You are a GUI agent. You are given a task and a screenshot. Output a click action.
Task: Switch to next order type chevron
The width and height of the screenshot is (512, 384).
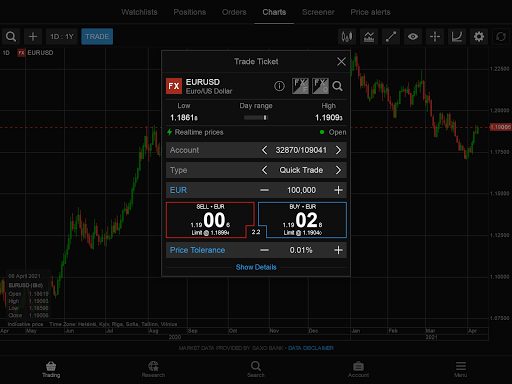pyautogui.click(x=338, y=170)
